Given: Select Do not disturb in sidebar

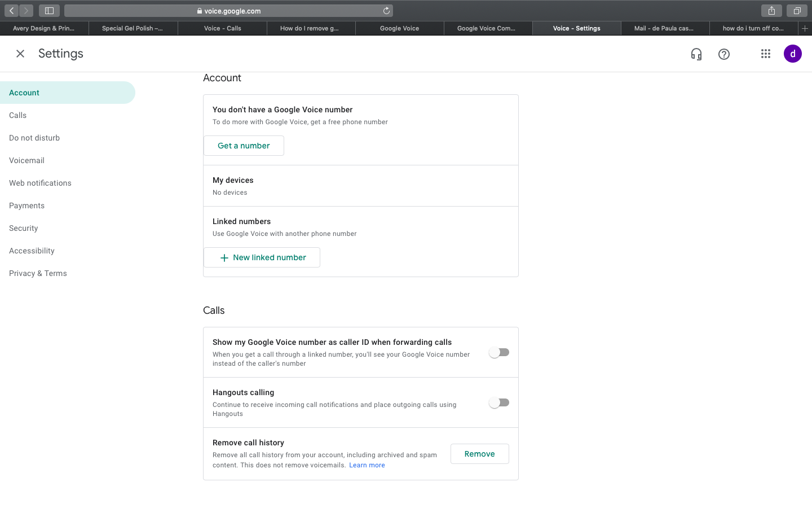Looking at the screenshot, I should pos(68,138).
